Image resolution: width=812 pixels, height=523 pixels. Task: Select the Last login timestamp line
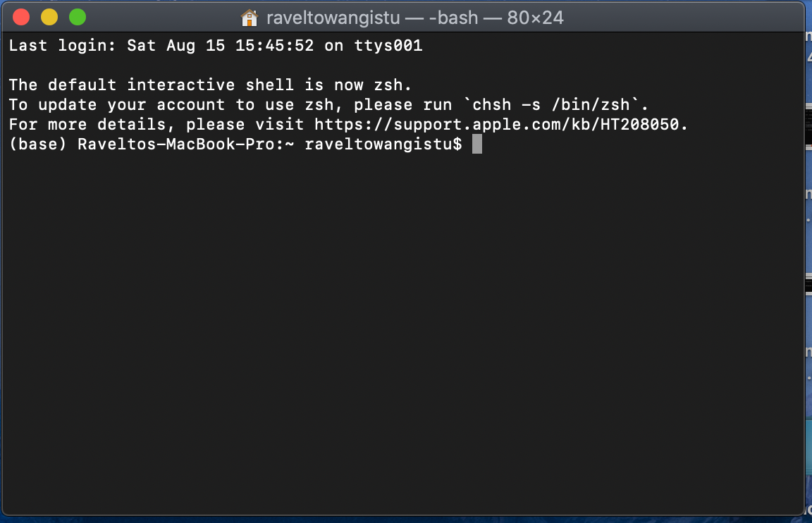coord(211,45)
